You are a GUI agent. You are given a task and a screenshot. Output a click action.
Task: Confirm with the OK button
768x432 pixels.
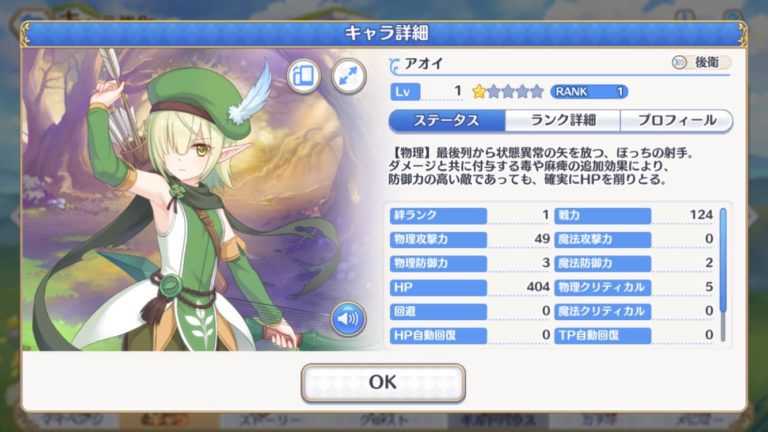pyautogui.click(x=383, y=383)
